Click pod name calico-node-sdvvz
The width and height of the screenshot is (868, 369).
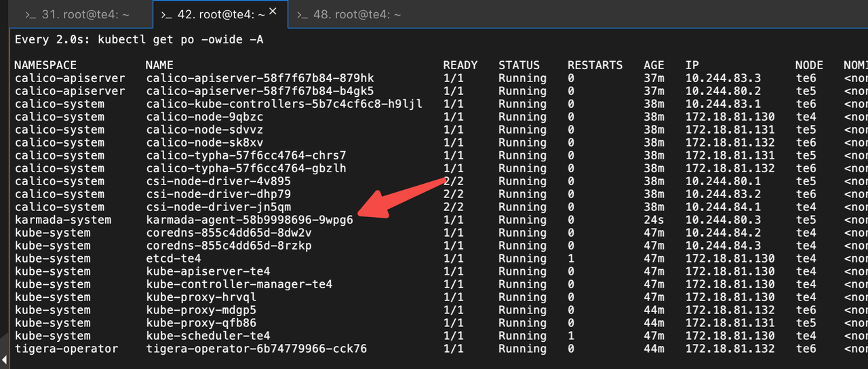coord(205,130)
